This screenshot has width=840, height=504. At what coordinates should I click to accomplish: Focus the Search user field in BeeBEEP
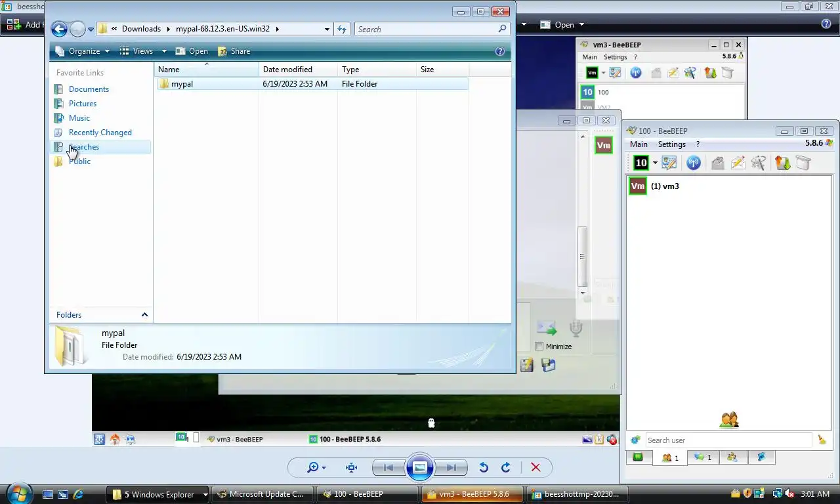(x=728, y=440)
